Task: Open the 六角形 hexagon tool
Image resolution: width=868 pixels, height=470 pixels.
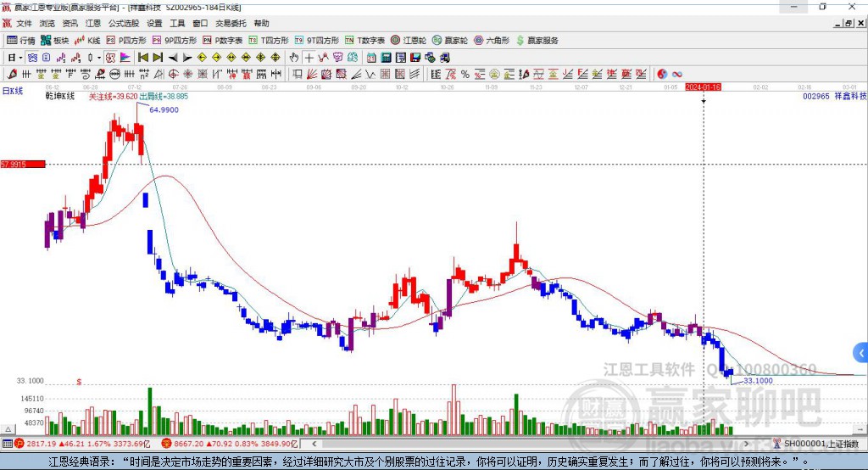Action: point(492,41)
